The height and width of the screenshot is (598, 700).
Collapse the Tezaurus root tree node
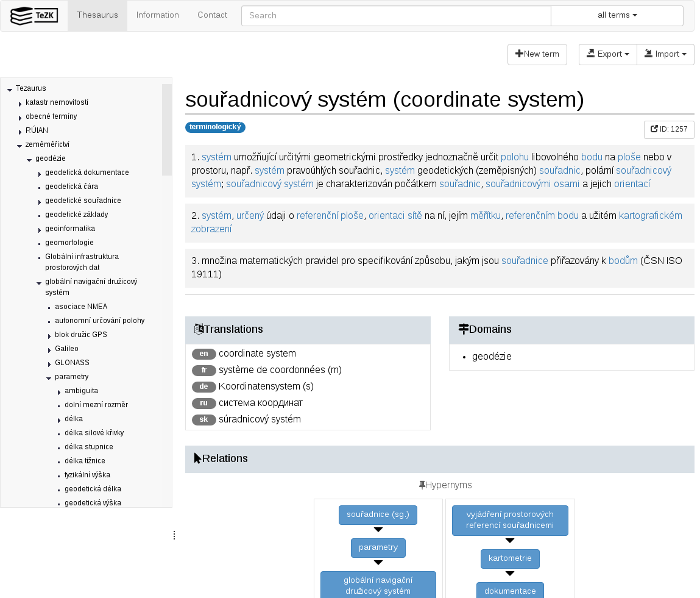pos(10,90)
